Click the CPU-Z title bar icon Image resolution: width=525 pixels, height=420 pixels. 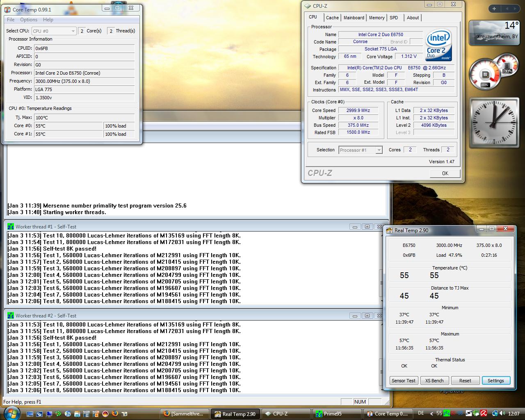point(308,6)
